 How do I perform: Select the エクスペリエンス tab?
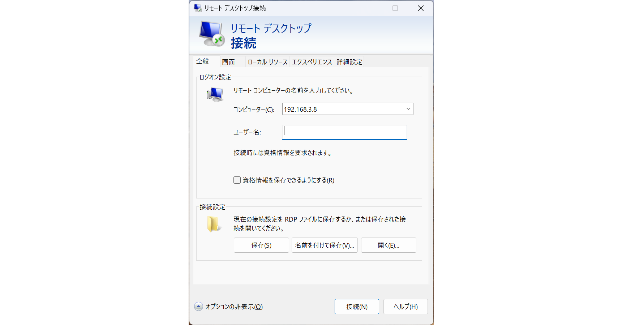point(312,62)
